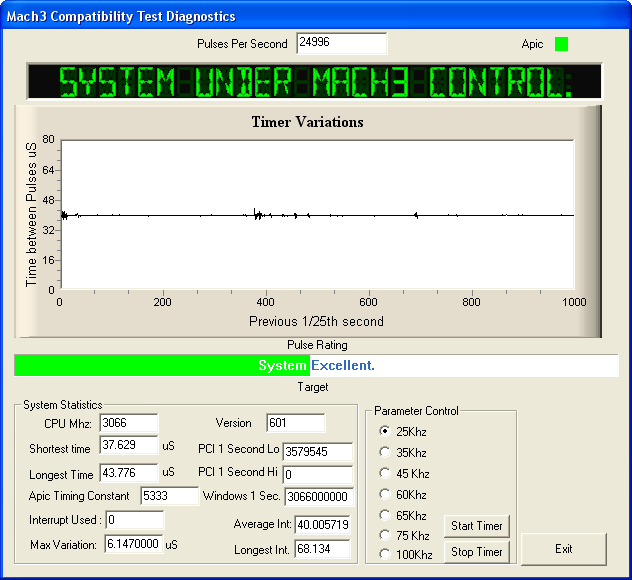Screen dimensions: 632x580
Task: Click the green Pulse Rating bar
Action: (162, 365)
